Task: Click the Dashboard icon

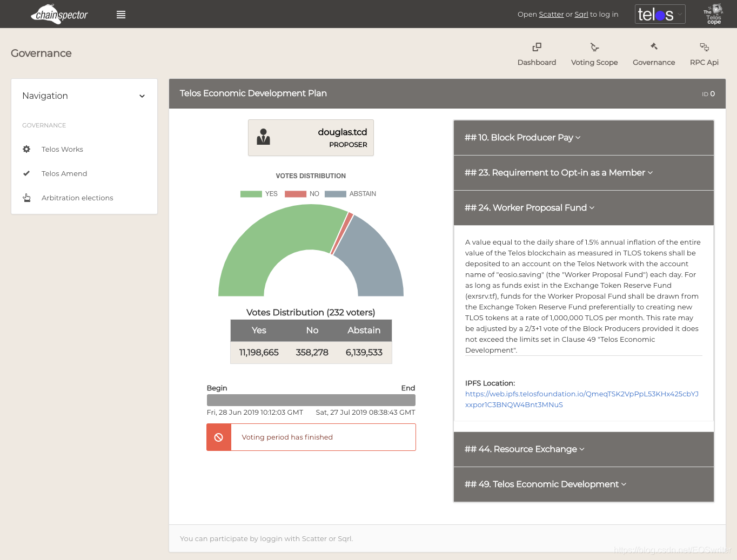Action: (x=537, y=47)
